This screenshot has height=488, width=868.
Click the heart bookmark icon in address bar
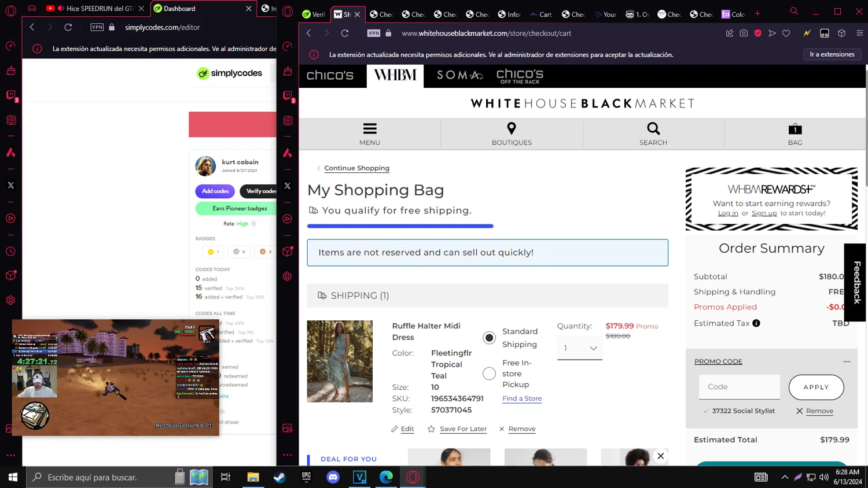(786, 34)
